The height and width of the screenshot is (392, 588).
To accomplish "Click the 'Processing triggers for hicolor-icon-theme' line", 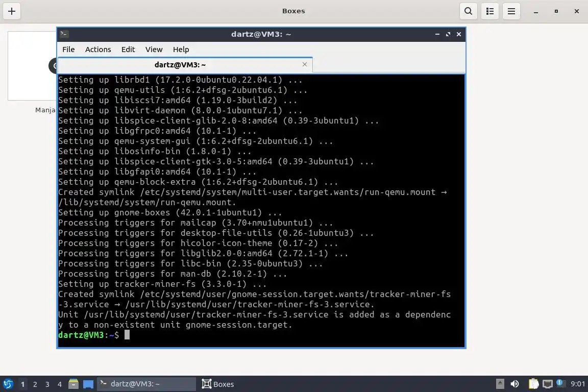I will [x=198, y=243].
